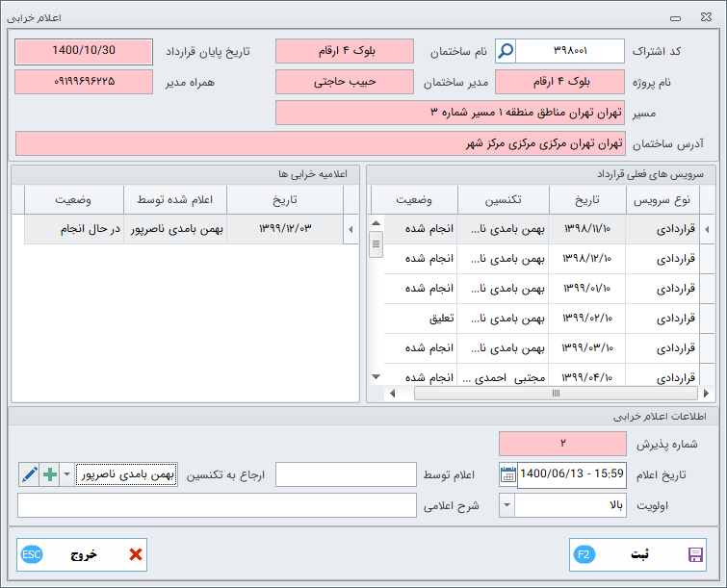Open the اولویت priority dropdown

[x=506, y=504]
